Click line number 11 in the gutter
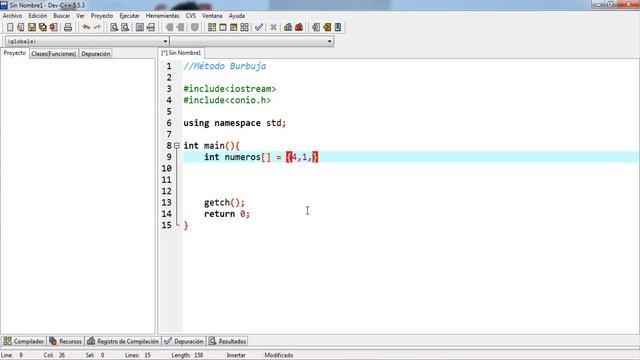The height and width of the screenshot is (360, 640). [167, 180]
